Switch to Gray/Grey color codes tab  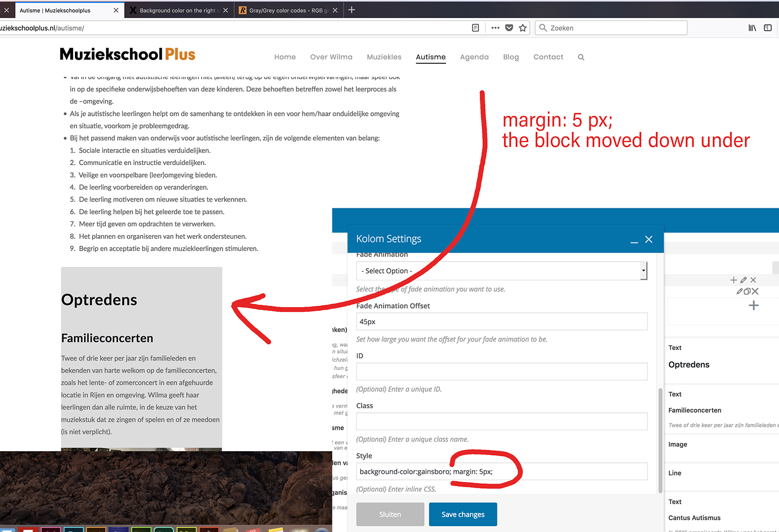(287, 10)
